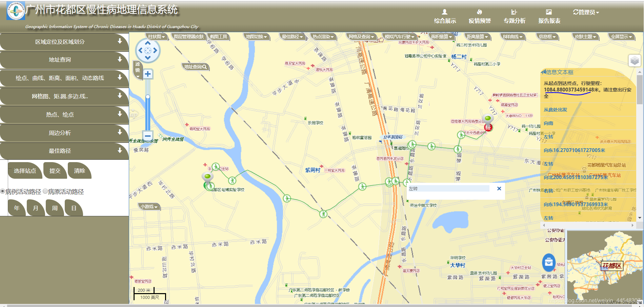Open the 柱状图 map toolbar dropdown
Image resolution: width=644 pixels, height=307 pixels.
156,37
